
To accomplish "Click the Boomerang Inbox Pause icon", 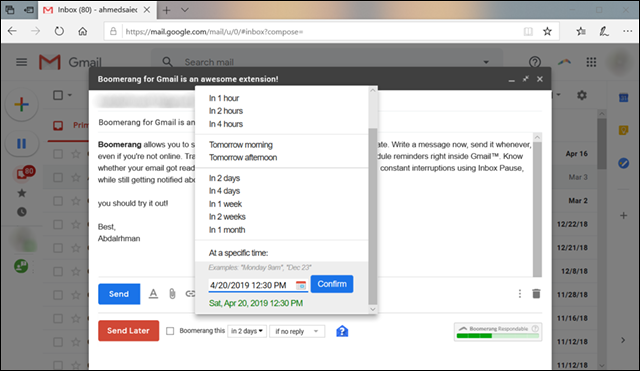I will 22,143.
